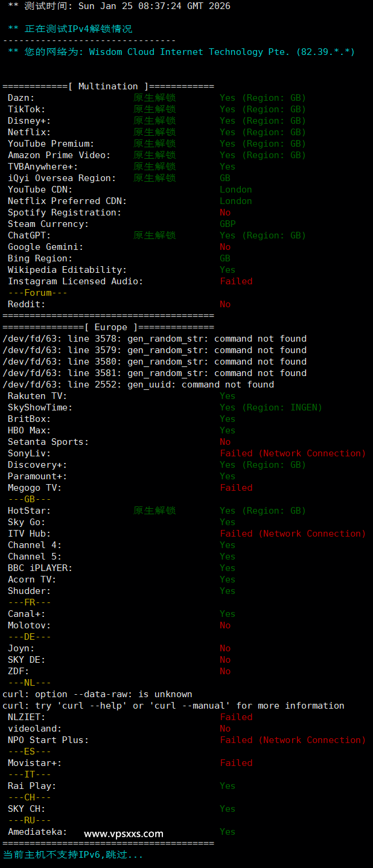The width and height of the screenshot is (373, 868).
Task: Click the IPv6 not supported message
Action: pyautogui.click(x=73, y=855)
